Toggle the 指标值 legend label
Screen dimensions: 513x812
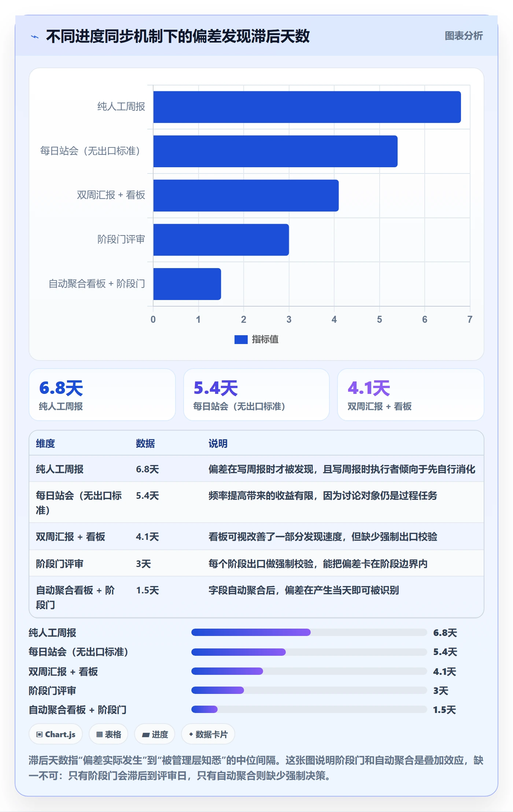pyautogui.click(x=265, y=340)
